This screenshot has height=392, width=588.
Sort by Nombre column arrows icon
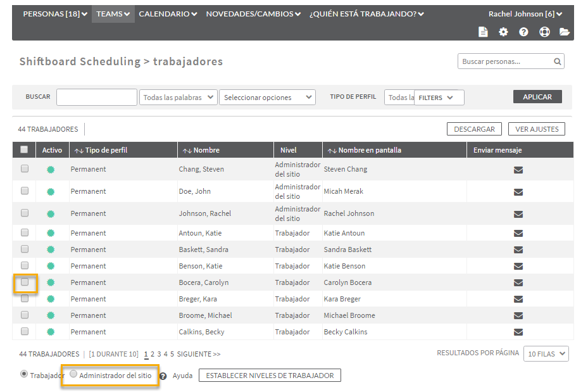click(x=187, y=151)
